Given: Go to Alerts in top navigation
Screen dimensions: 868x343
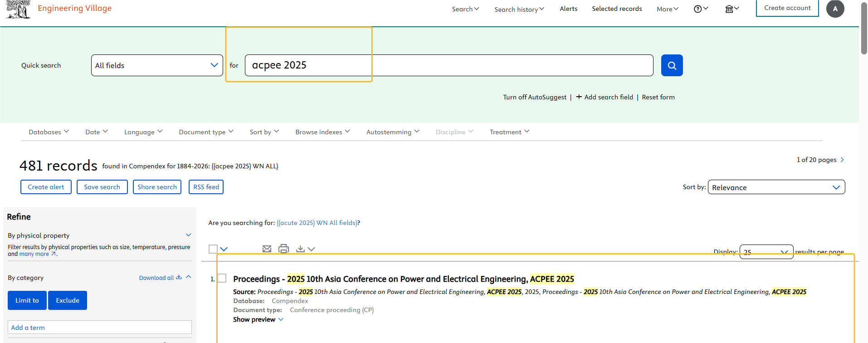Looking at the screenshot, I should 568,9.
